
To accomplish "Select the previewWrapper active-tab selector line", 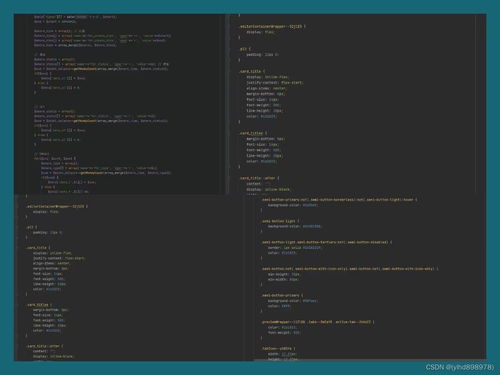I will (x=318, y=322).
